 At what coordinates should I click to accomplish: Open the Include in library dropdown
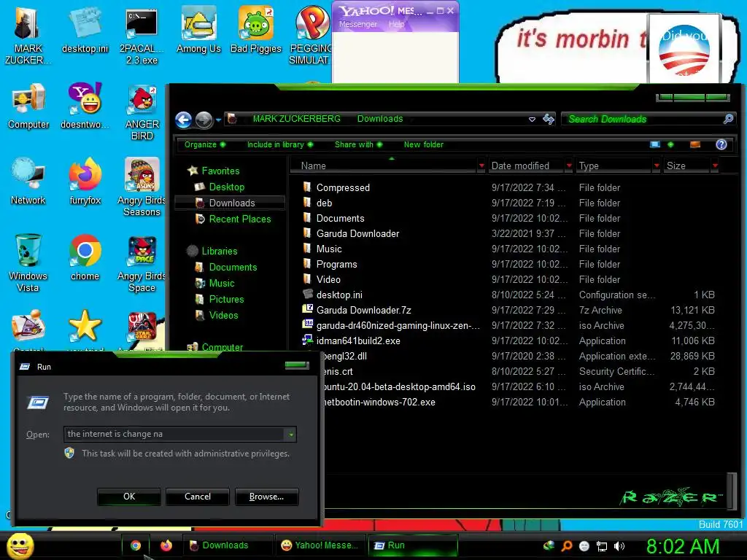click(280, 144)
